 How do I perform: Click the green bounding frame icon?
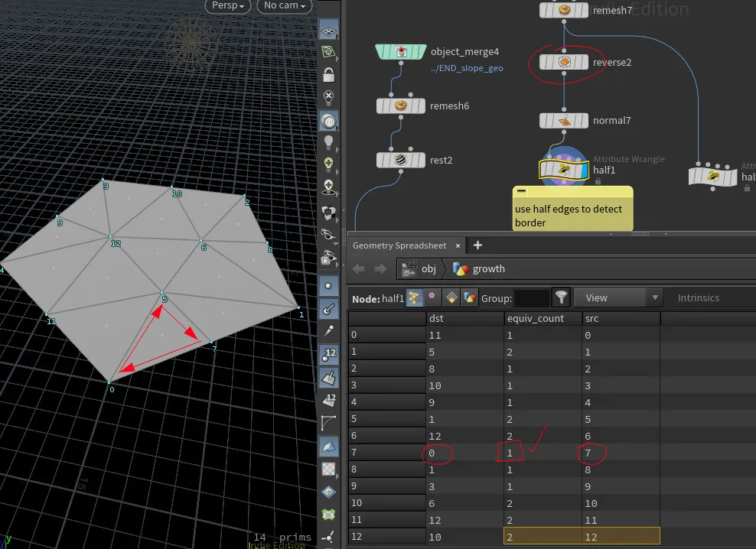coord(328,515)
